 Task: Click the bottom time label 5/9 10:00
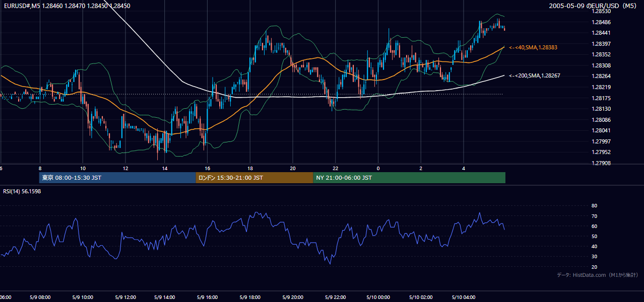[x=82, y=297]
